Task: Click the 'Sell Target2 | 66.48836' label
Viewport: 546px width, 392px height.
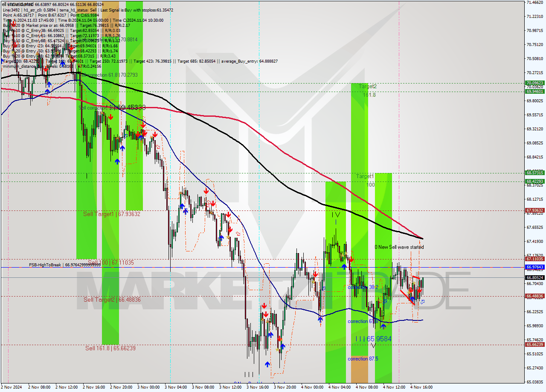Action: 112,300
